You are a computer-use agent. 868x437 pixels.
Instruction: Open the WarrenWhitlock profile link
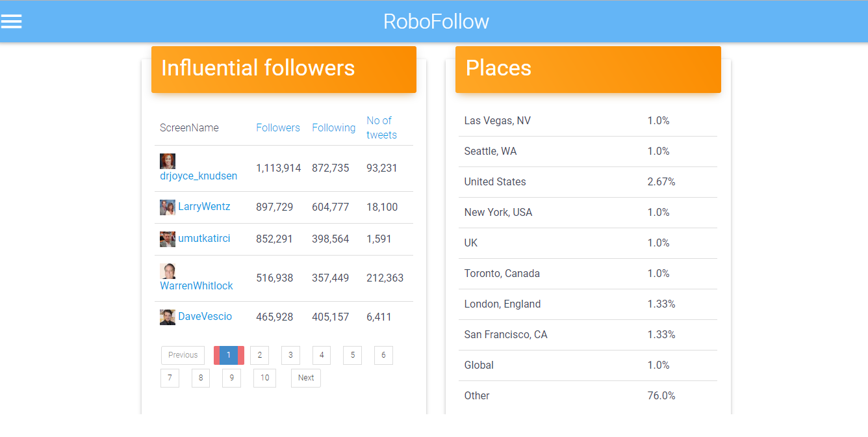[196, 286]
